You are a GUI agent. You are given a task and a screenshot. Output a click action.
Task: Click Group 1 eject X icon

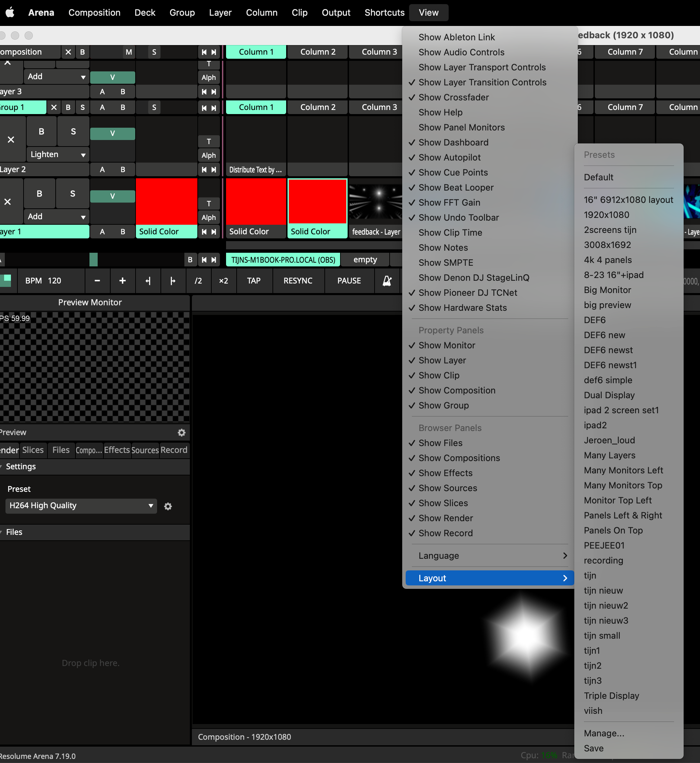(54, 107)
